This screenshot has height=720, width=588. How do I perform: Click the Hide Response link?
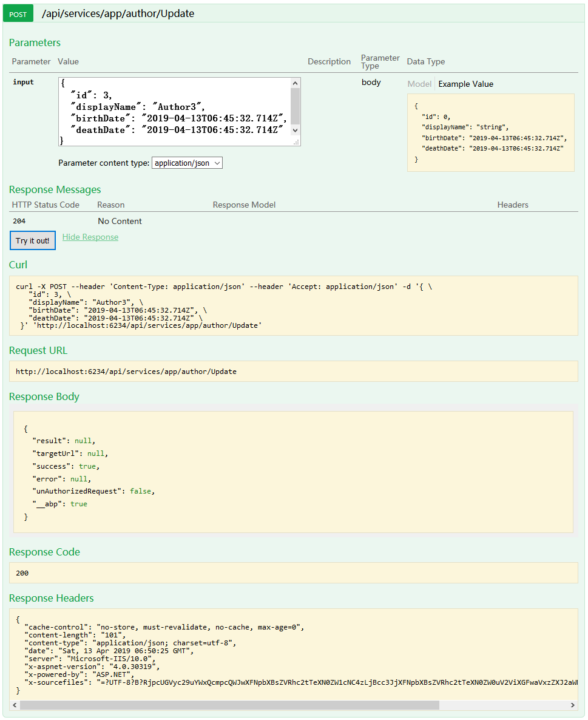coord(90,237)
